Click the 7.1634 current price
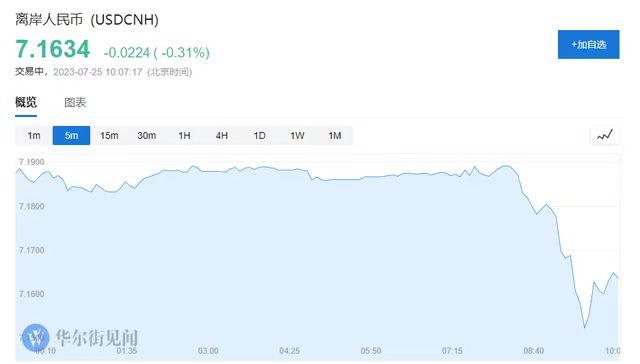Image resolution: width=640 pixels, height=364 pixels. (x=53, y=49)
